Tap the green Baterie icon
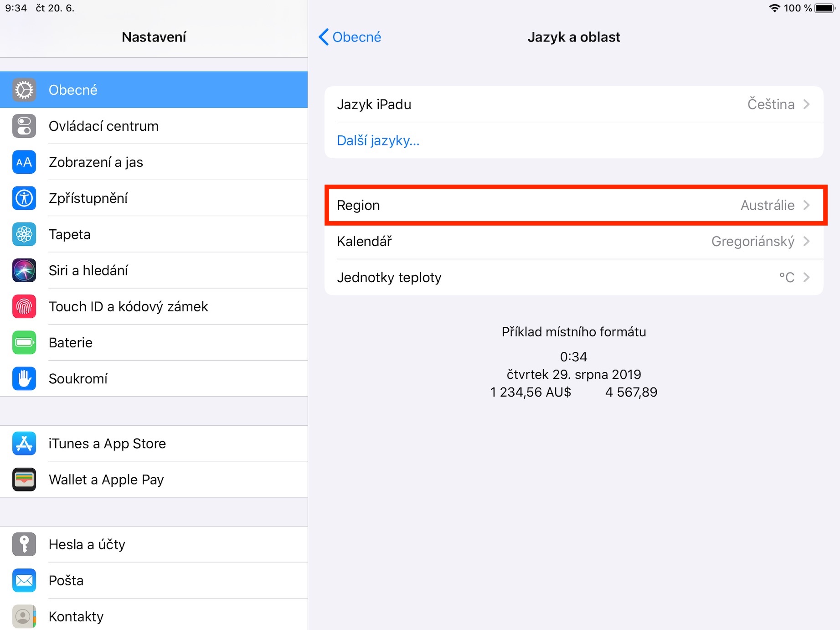The height and width of the screenshot is (630, 840). click(24, 342)
